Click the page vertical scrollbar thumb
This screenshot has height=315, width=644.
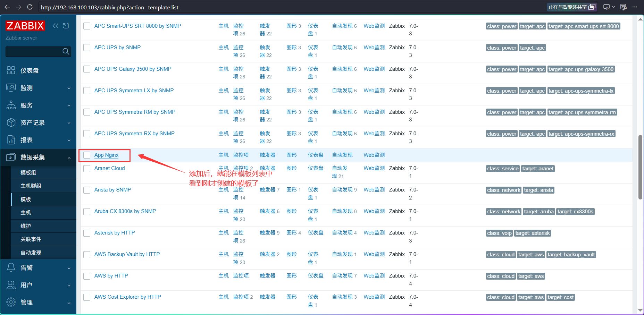pyautogui.click(x=640, y=167)
